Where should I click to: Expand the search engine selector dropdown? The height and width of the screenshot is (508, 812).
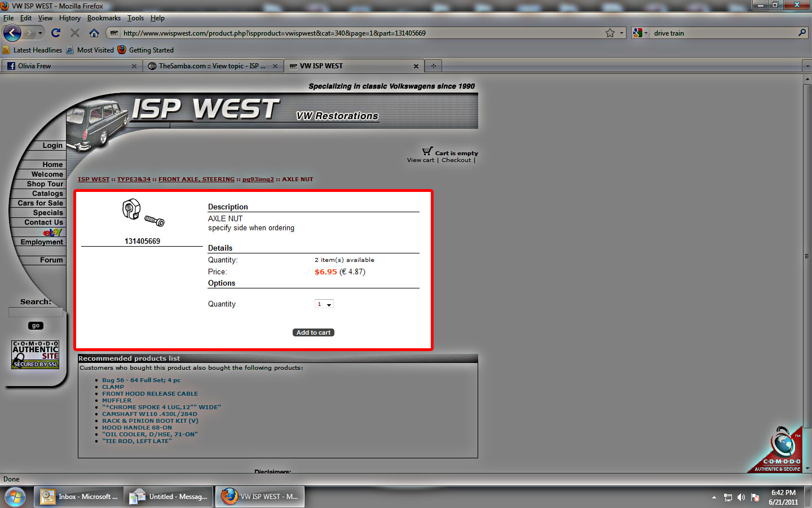pyautogui.click(x=641, y=33)
